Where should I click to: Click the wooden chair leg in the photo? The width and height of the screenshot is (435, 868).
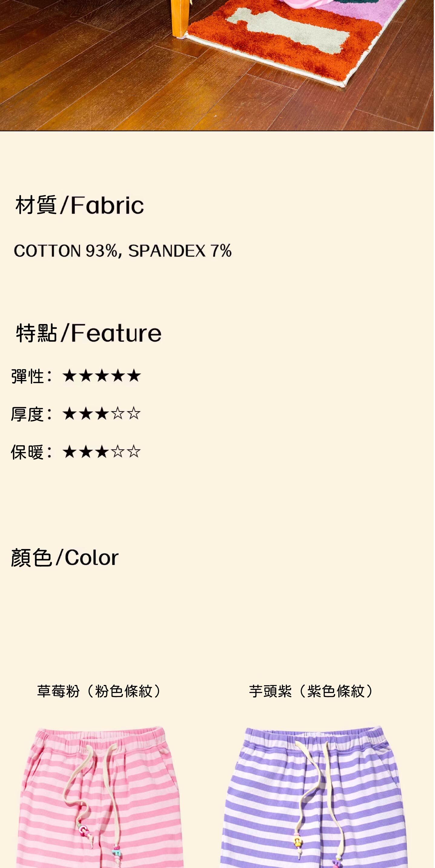point(179,17)
